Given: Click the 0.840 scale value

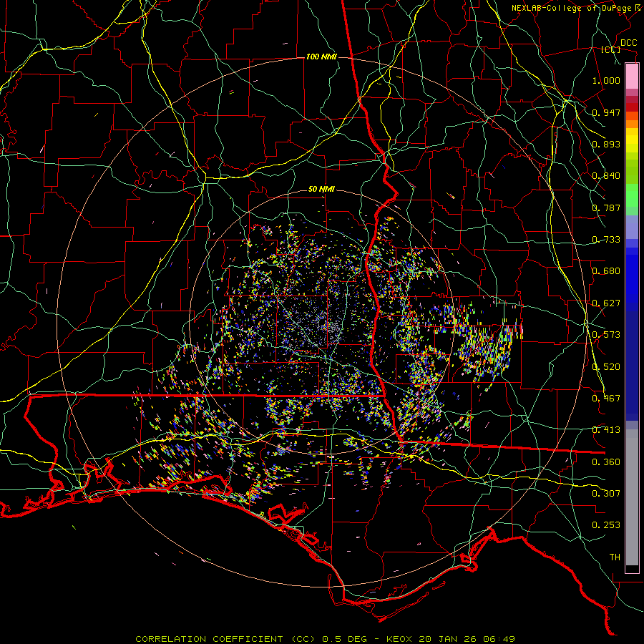Looking at the screenshot, I should [606, 176].
